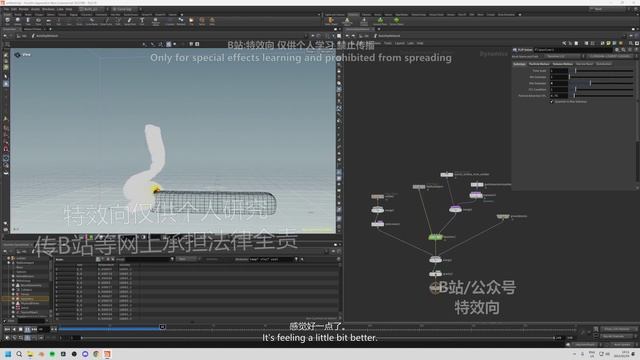Select the gravity node in network

[435, 273]
